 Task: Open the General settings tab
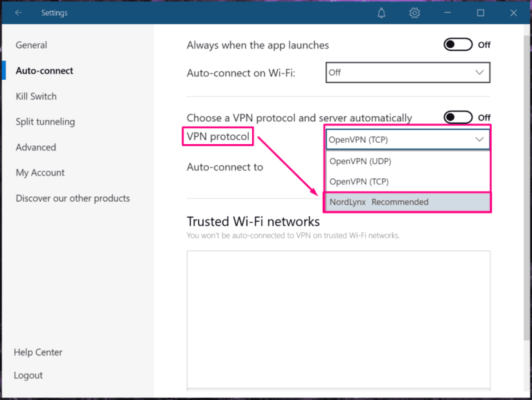pyautogui.click(x=32, y=45)
